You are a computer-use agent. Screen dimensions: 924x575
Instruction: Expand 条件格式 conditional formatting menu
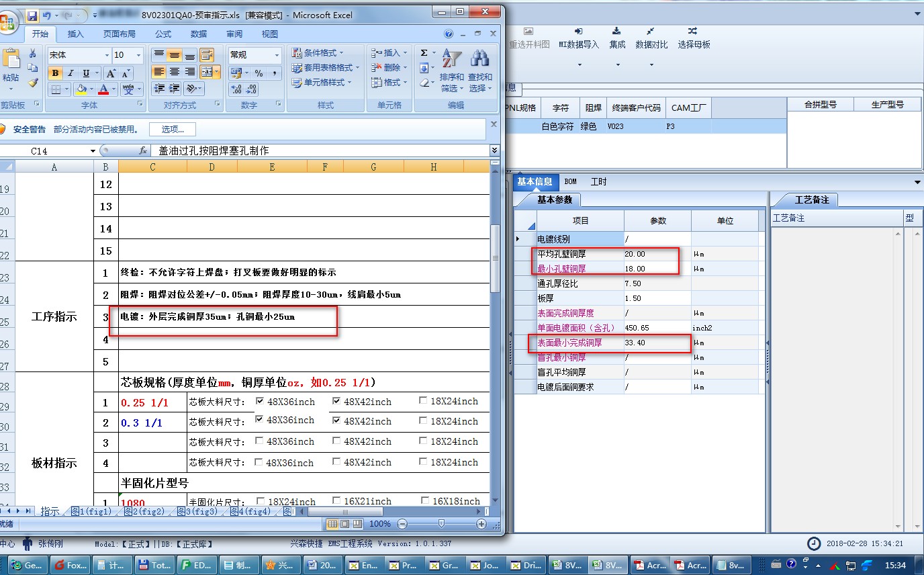318,52
